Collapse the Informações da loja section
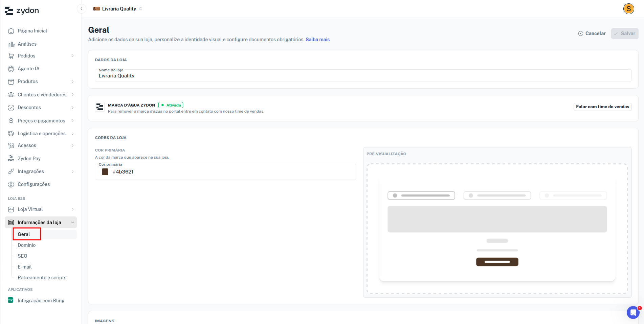 [x=72, y=223]
